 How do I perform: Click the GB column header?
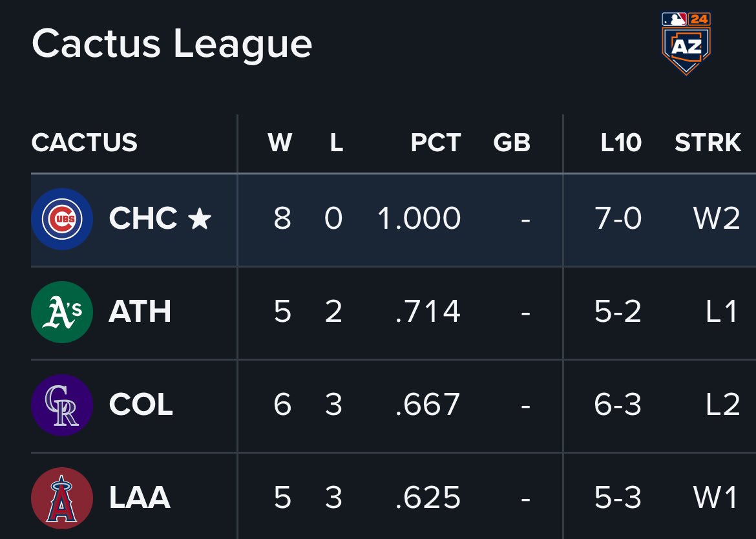tap(512, 143)
